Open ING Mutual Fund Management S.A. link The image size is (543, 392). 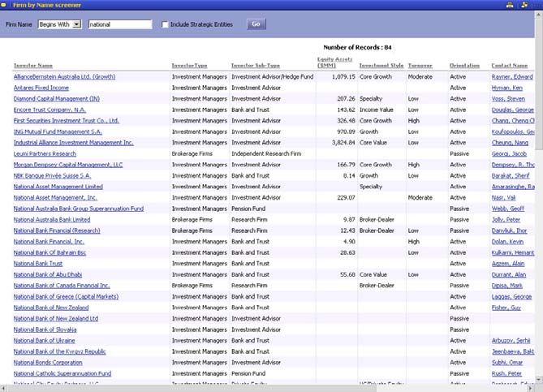click(58, 132)
